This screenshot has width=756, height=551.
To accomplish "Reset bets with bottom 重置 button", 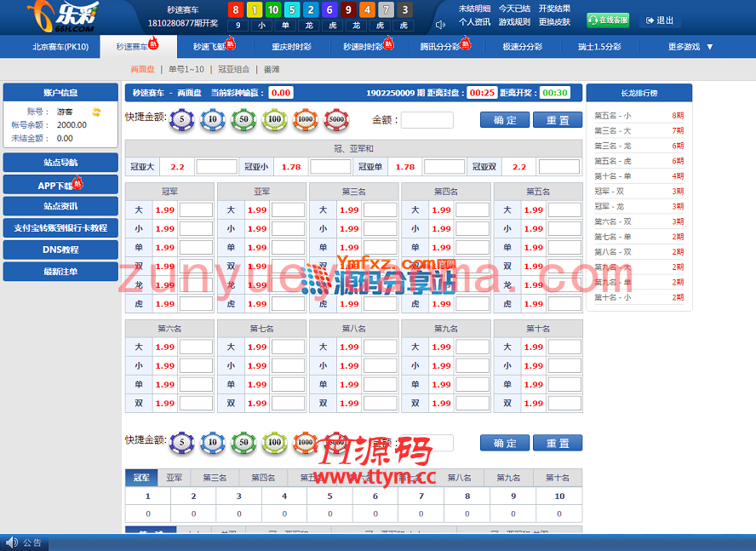I will point(558,443).
